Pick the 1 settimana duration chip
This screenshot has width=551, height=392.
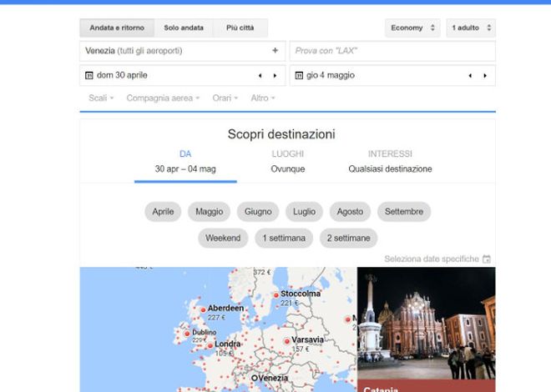pos(284,238)
